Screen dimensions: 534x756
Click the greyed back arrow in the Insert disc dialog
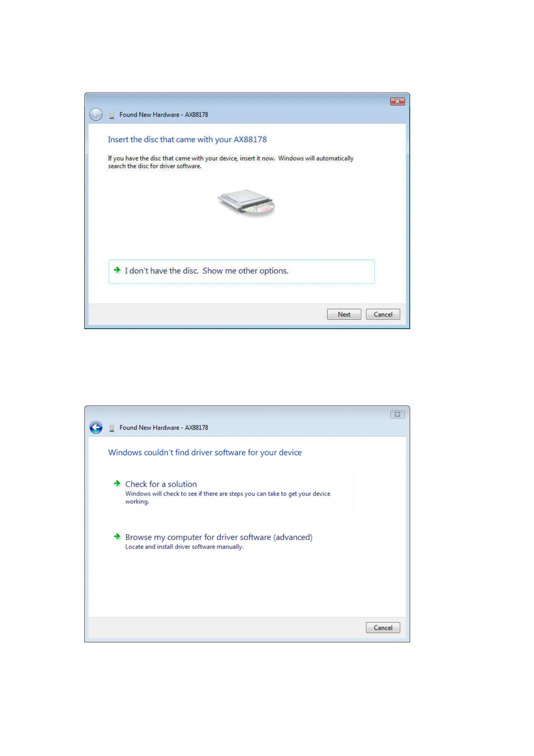coord(96,114)
